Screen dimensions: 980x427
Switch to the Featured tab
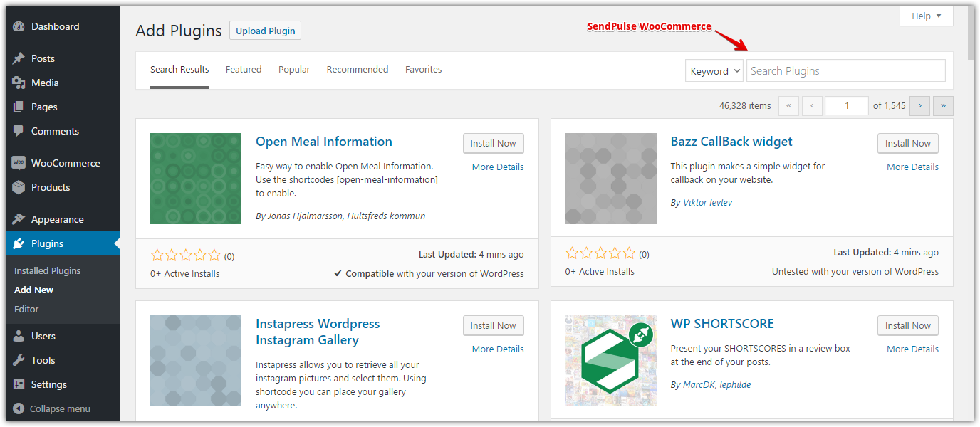(x=244, y=70)
